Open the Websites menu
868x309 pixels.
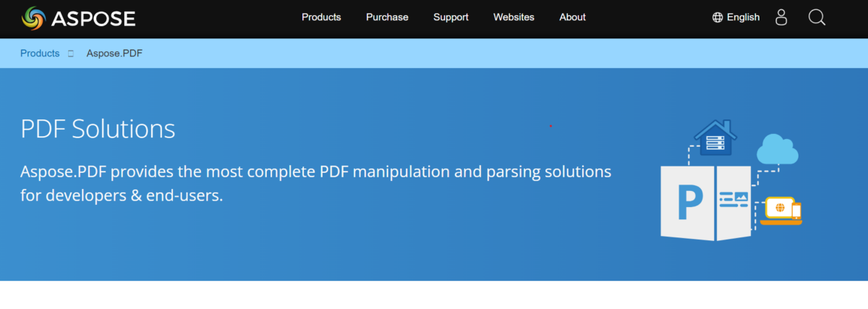[x=514, y=17]
